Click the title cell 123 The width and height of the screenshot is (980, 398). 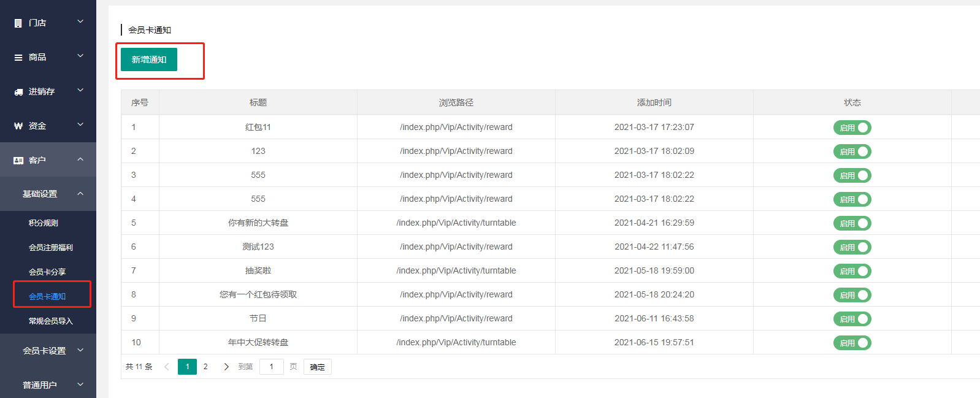(258, 151)
